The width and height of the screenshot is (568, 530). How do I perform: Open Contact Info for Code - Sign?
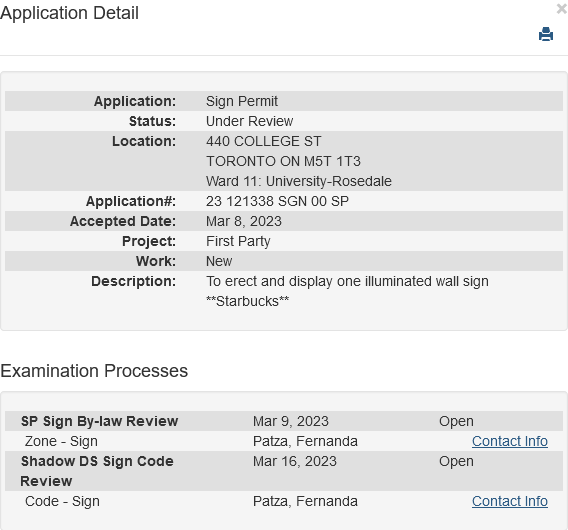pyautogui.click(x=510, y=501)
